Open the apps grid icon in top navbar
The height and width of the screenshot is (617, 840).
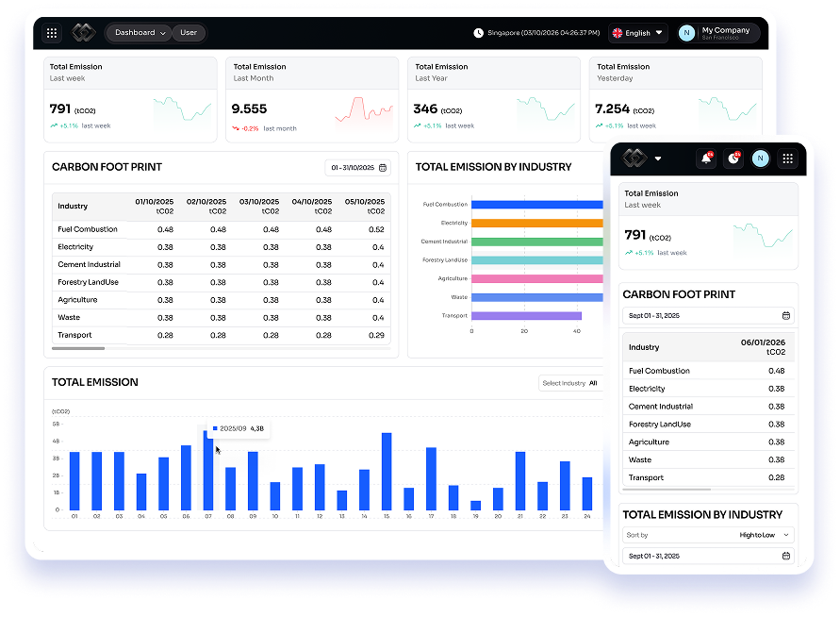(x=52, y=32)
